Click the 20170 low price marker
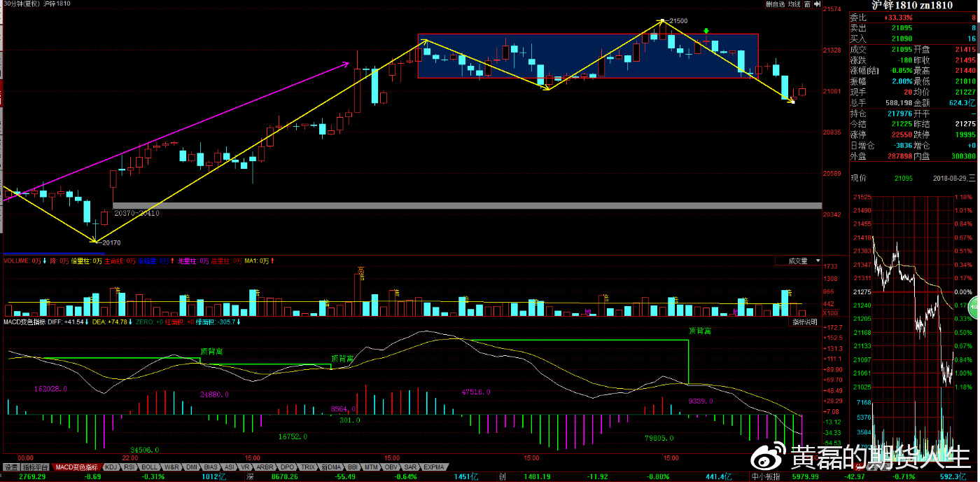The image size is (980, 482). tap(111, 243)
